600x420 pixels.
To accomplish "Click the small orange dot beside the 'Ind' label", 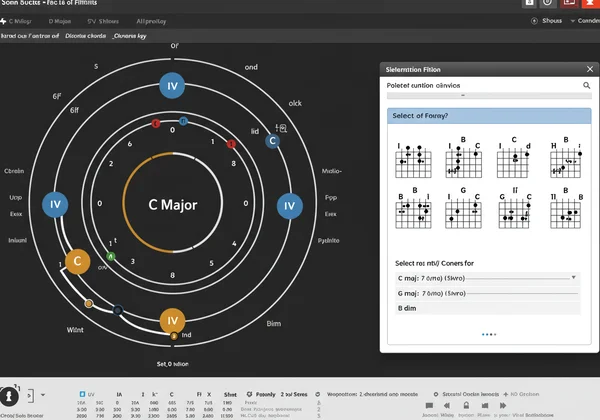I will pyautogui.click(x=174, y=336).
